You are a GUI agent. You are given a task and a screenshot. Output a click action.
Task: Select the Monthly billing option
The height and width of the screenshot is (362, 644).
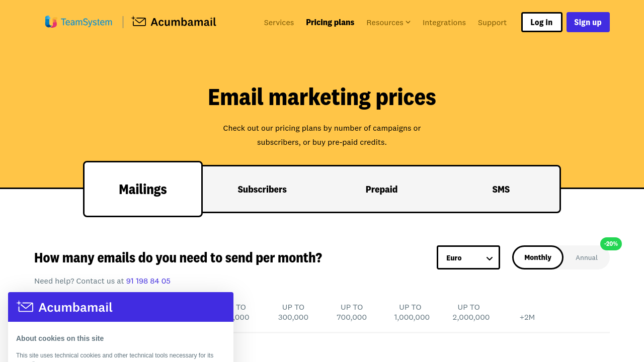(x=537, y=257)
